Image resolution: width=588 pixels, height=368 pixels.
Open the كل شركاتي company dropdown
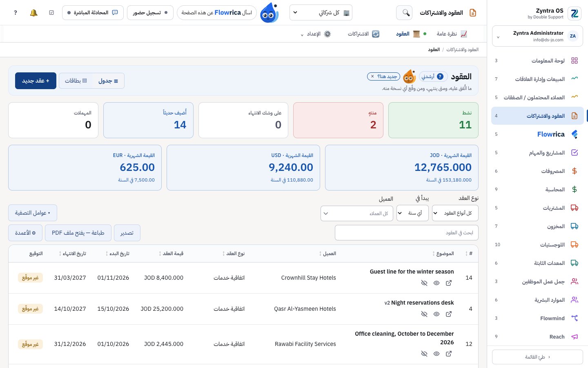(321, 13)
